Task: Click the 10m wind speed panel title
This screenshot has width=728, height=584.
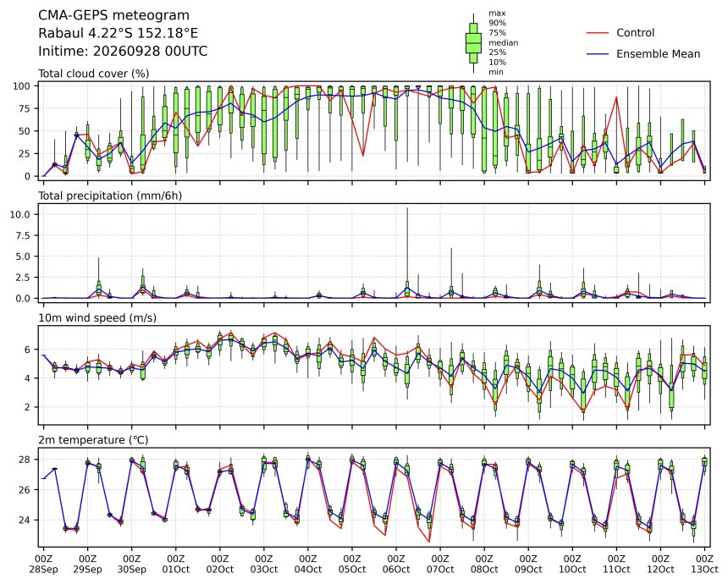Action: tap(97, 318)
